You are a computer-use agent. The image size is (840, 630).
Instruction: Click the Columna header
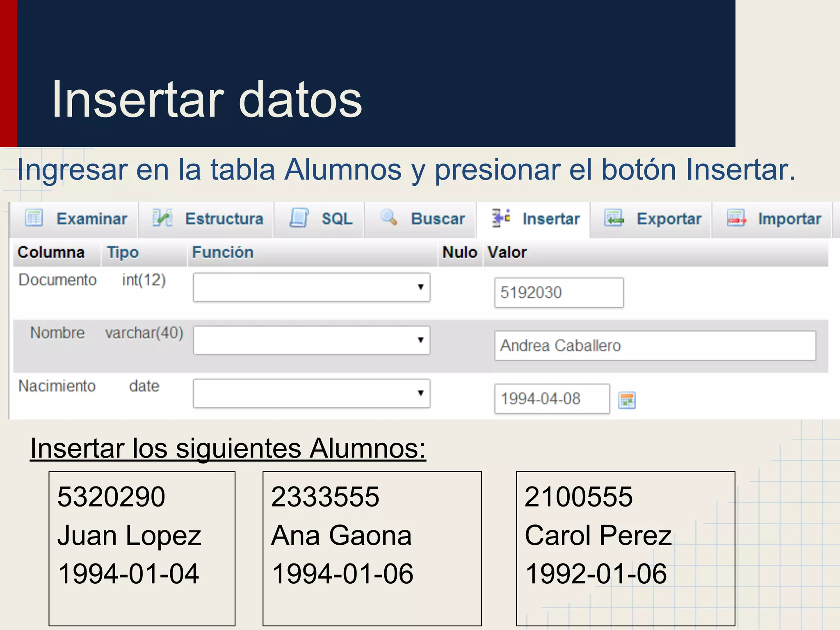point(51,252)
